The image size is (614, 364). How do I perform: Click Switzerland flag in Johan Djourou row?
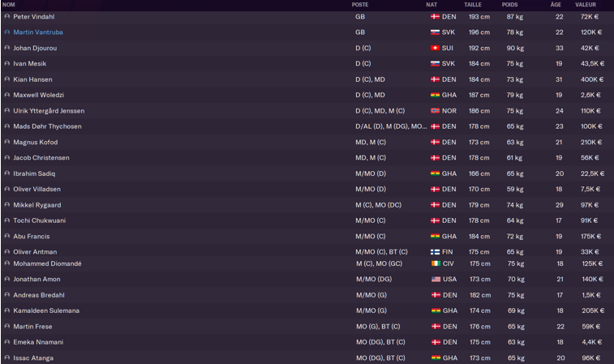[x=435, y=48]
